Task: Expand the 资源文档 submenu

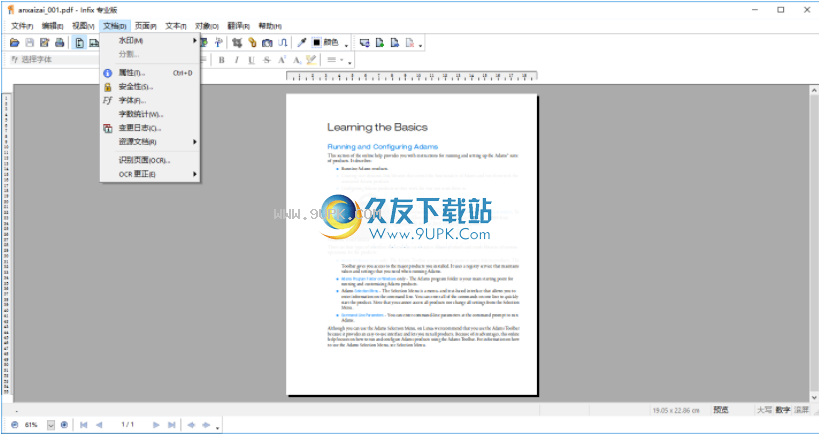Action: pyautogui.click(x=150, y=142)
